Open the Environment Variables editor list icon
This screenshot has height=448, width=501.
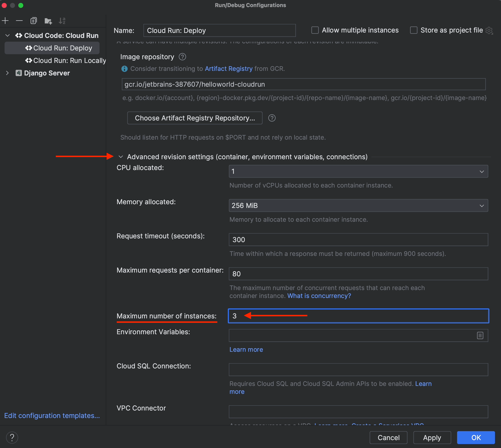480,335
